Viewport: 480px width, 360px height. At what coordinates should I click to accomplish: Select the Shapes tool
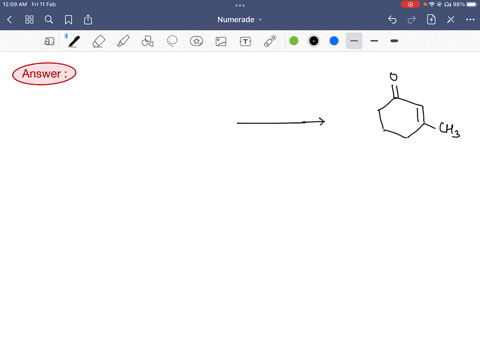[148, 41]
